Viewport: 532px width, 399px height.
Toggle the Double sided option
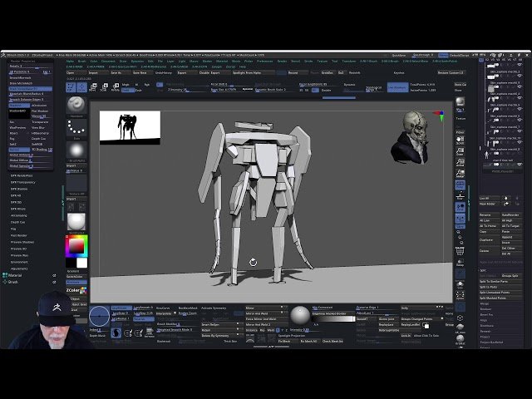click(327, 91)
